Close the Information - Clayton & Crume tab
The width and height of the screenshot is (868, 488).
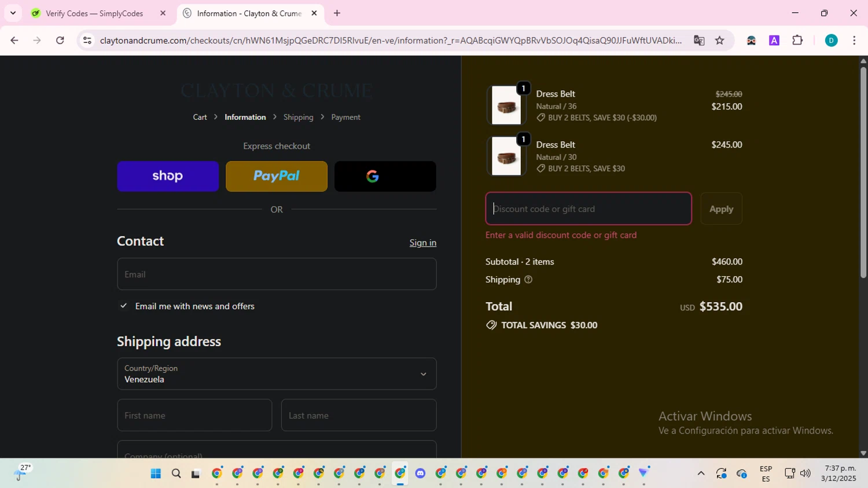pos(314,13)
